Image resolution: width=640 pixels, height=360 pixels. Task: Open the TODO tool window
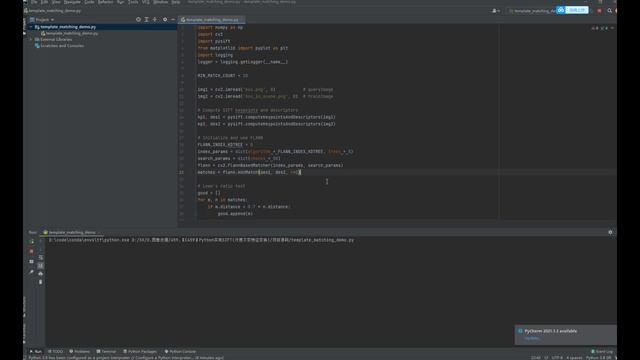pos(56,351)
